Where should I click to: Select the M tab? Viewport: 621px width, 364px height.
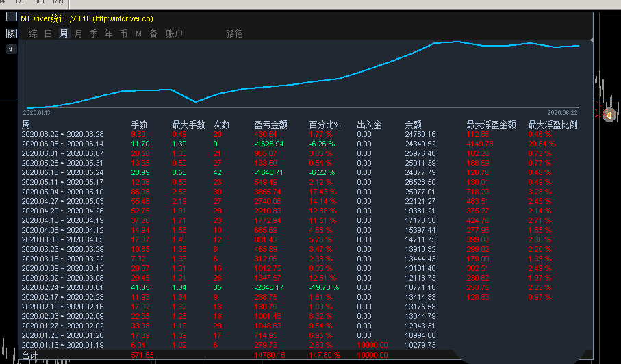point(138,34)
